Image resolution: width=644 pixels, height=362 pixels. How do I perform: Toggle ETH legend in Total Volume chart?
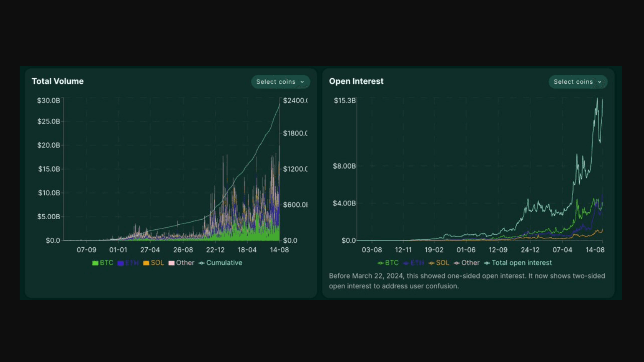(128, 263)
